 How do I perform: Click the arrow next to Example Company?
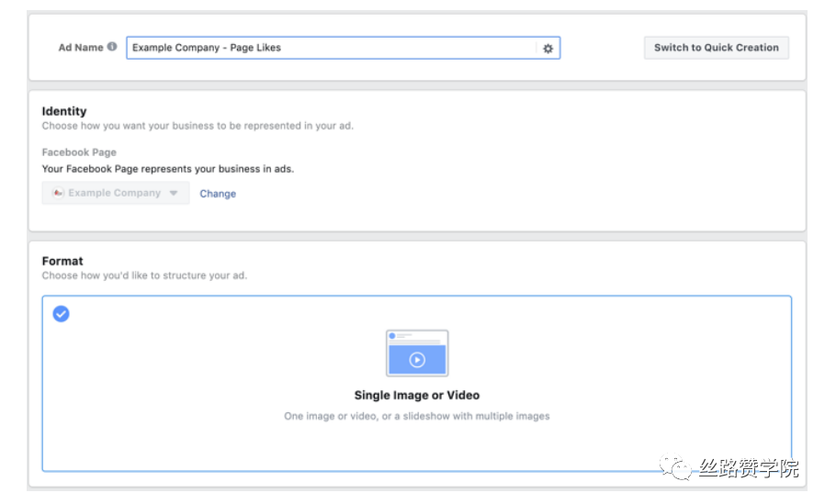[x=174, y=193]
